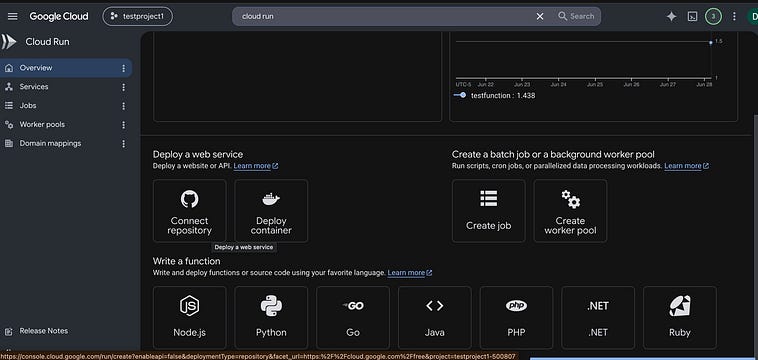Click the Release Notes icon in sidebar
Image resolution: width=758 pixels, height=360 pixels.
[9, 331]
